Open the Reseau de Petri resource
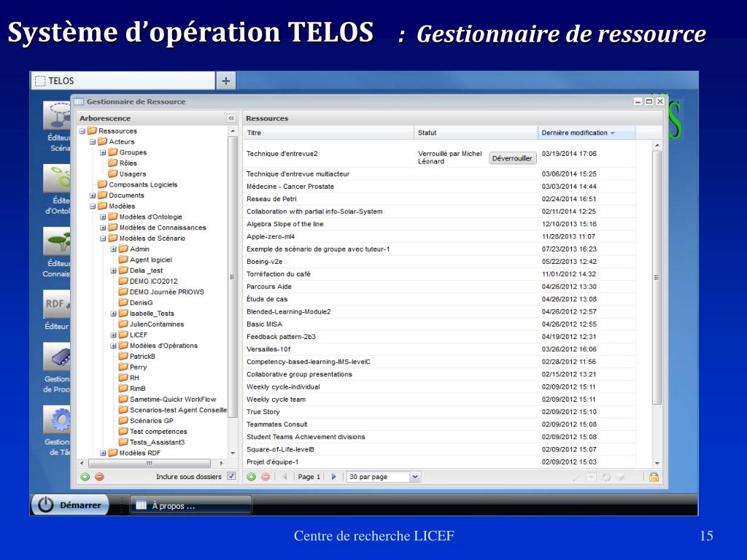 (x=271, y=199)
